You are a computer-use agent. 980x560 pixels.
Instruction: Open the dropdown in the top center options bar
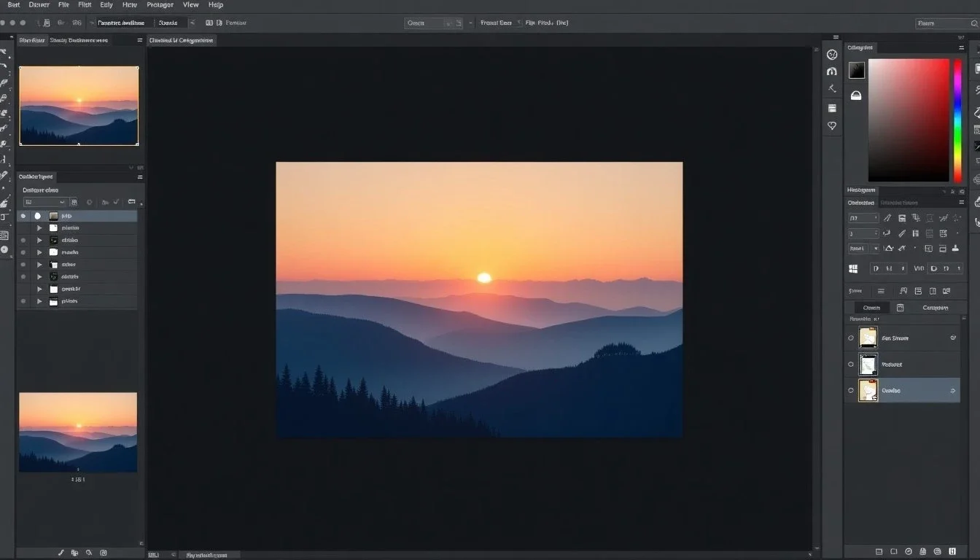tap(433, 23)
